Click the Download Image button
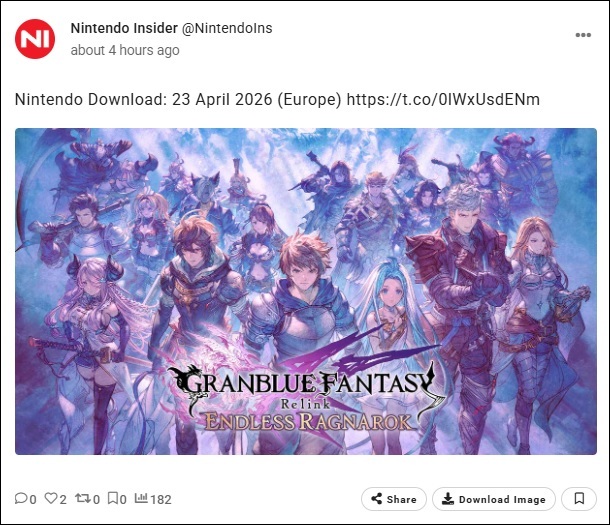The image size is (610, 525). point(494,499)
